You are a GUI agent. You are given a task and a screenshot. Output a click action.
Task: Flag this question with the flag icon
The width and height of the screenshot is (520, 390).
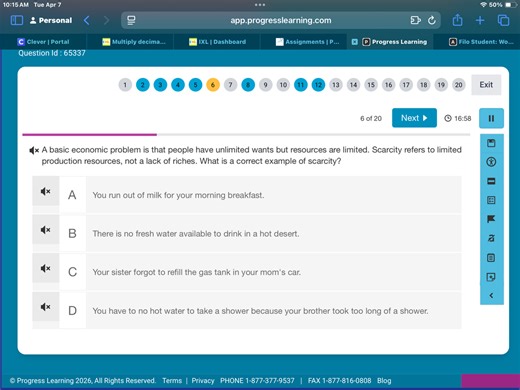tap(491, 219)
